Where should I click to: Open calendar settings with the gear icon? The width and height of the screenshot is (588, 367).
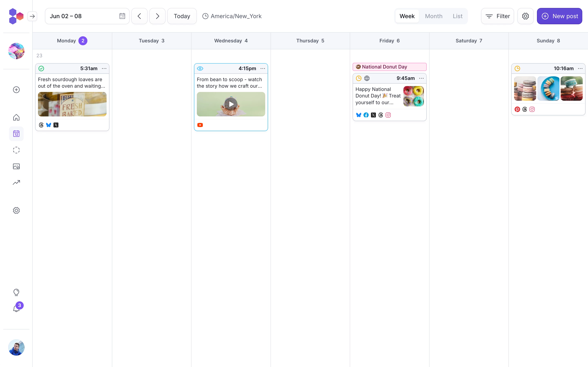pos(526,16)
